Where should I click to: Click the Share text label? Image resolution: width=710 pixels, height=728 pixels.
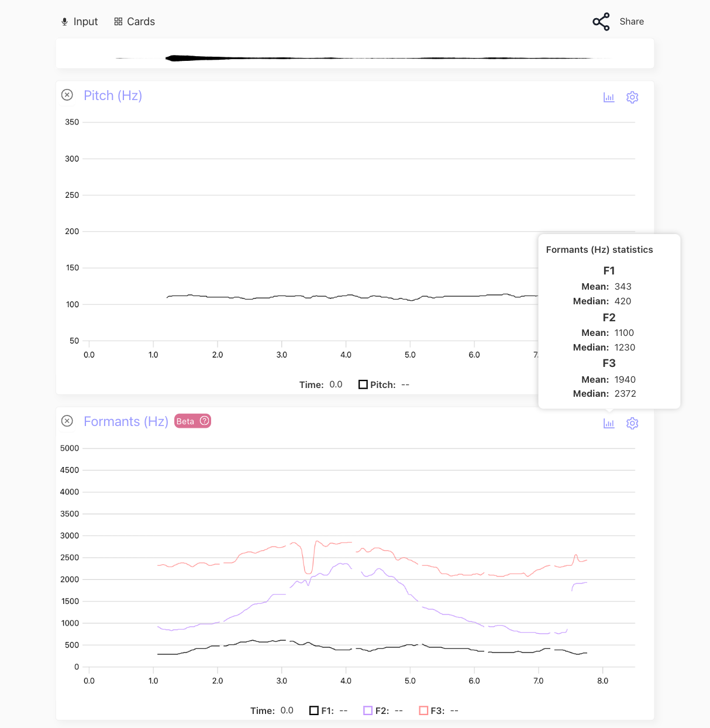[x=632, y=22]
